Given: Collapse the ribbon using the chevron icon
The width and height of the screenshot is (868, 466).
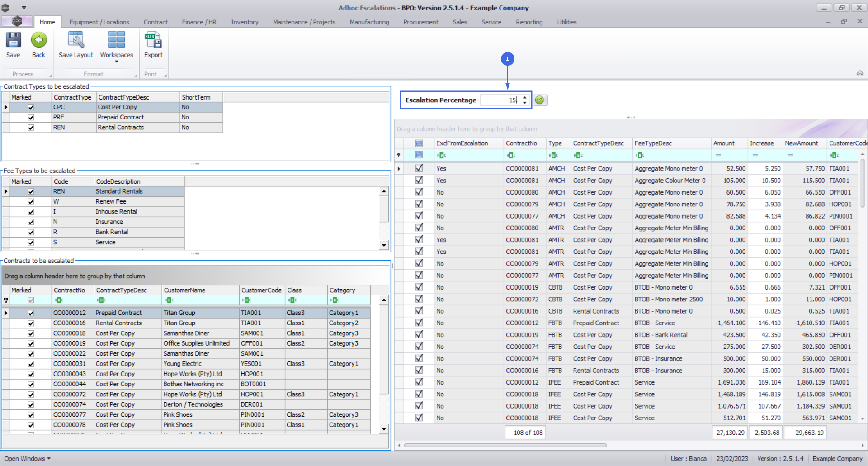Looking at the screenshot, I should point(860,73).
